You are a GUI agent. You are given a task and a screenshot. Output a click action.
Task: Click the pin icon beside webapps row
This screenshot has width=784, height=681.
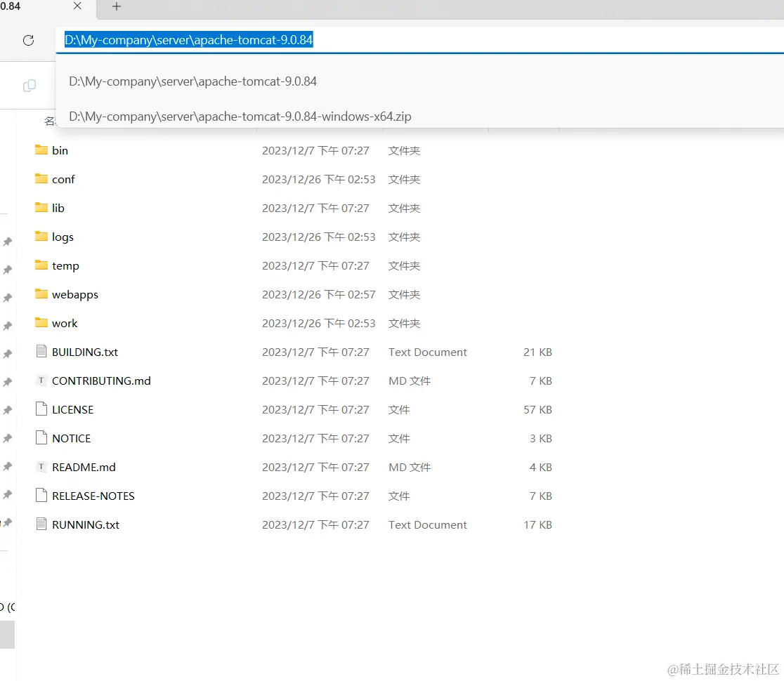click(x=8, y=298)
